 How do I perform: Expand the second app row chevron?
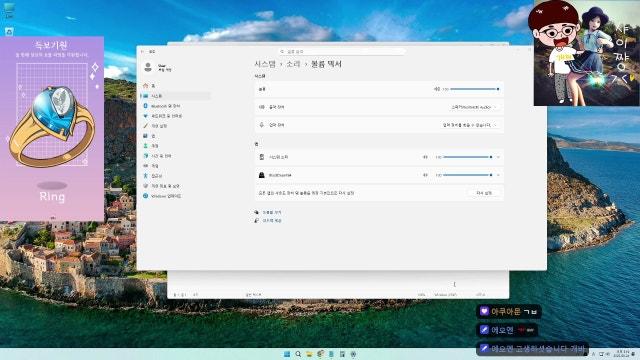pos(498,175)
